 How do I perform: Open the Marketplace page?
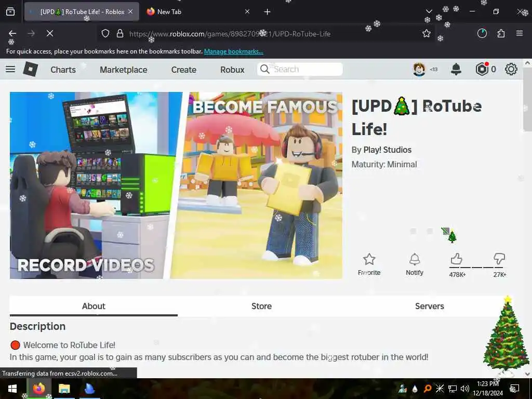tap(124, 70)
